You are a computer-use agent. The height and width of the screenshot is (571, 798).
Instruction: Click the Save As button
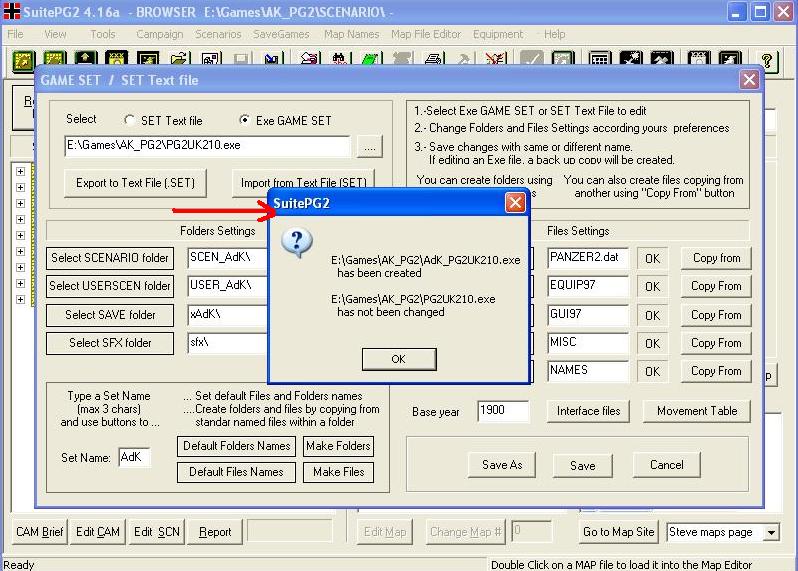coord(502,465)
